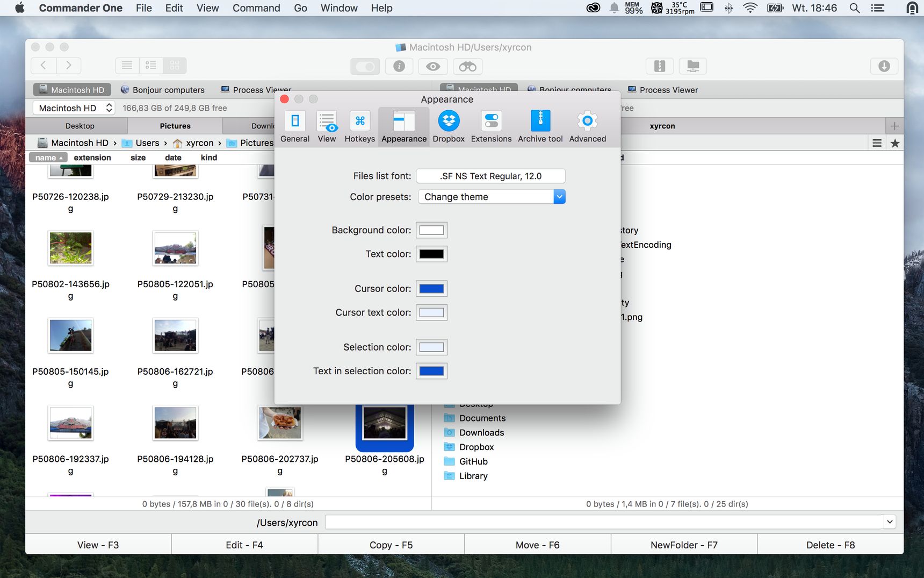Select the GitHub folder in right panel
924x578 pixels.
coord(466,461)
